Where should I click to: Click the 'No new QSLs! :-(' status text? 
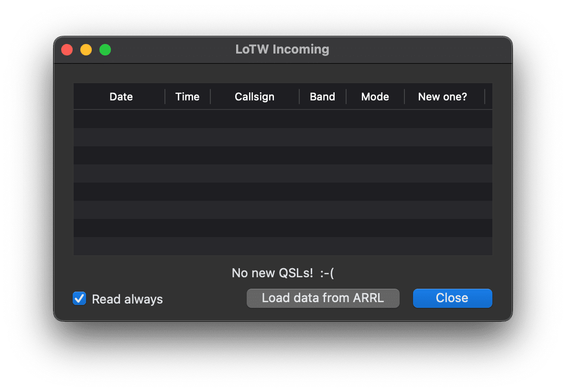point(283,273)
